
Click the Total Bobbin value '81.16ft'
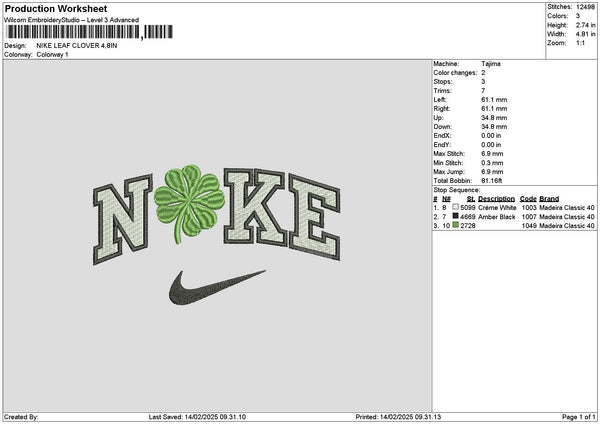[x=492, y=181]
